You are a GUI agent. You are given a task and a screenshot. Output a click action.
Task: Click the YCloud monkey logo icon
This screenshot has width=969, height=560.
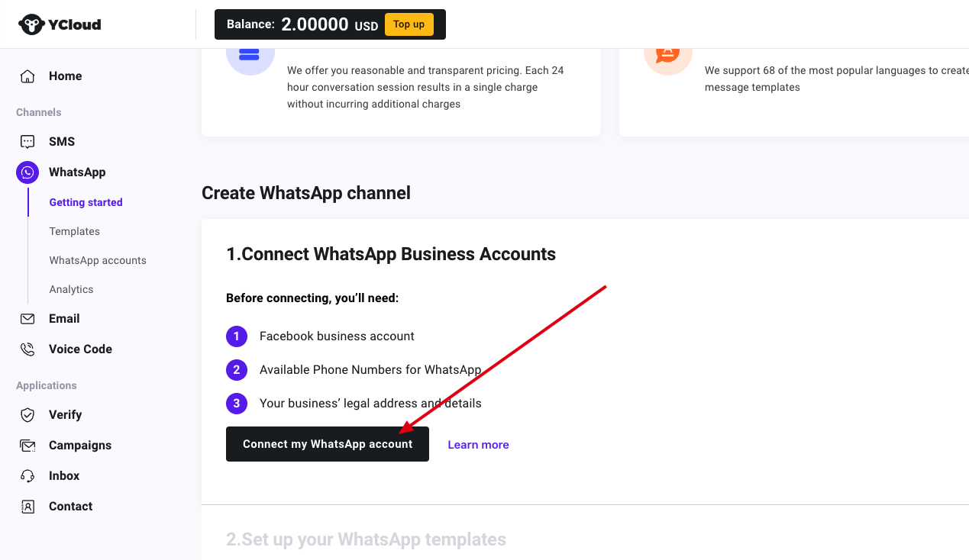point(31,24)
